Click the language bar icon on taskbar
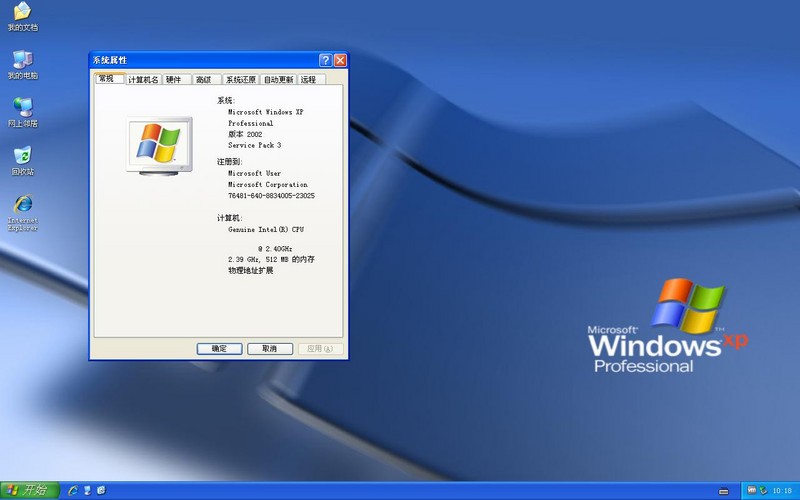Viewport: 800px width, 500px height. (723, 492)
